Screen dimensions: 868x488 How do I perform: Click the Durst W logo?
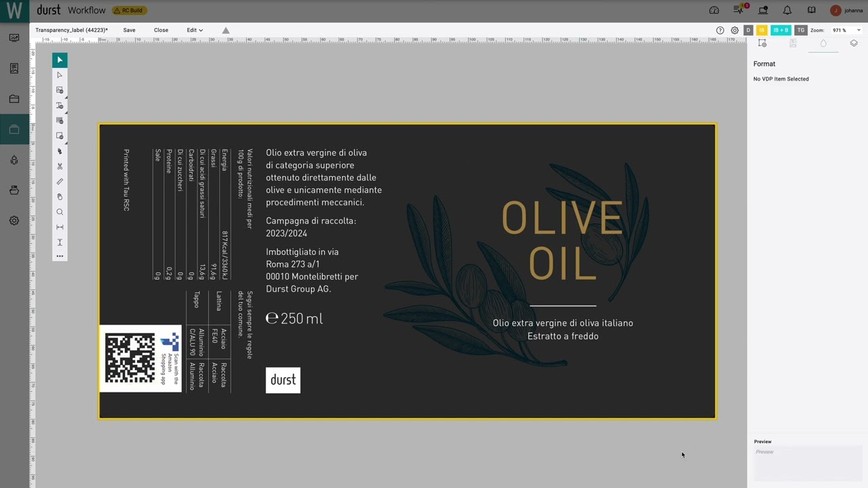point(14,11)
